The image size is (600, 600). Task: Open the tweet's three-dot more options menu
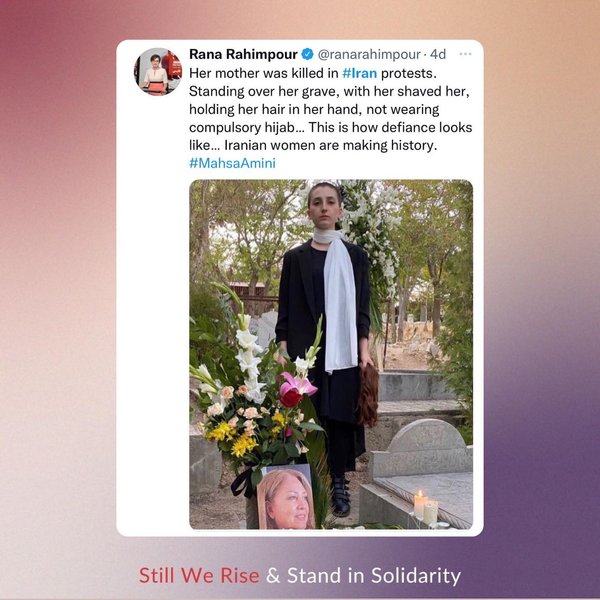click(x=465, y=54)
